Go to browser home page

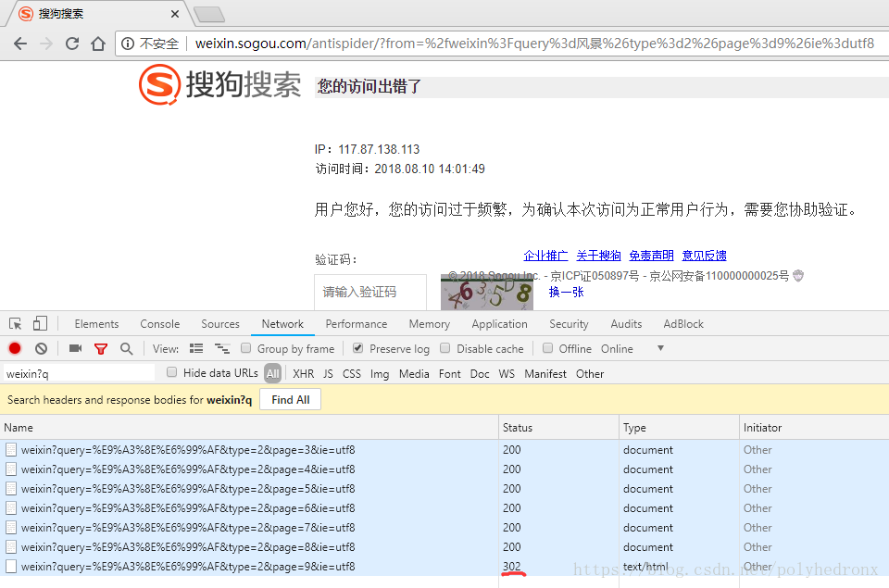tap(100, 43)
